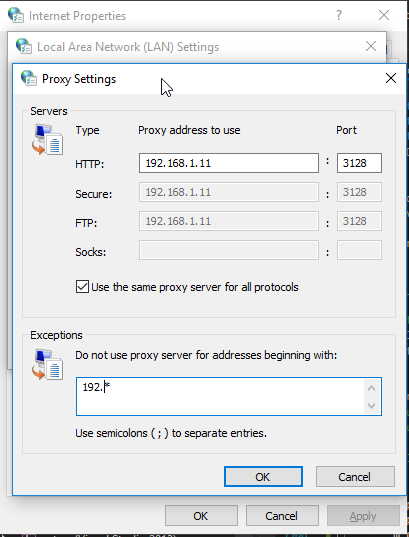Click the Secure proxy address field
The height and width of the screenshot is (537, 409).
coord(229,192)
